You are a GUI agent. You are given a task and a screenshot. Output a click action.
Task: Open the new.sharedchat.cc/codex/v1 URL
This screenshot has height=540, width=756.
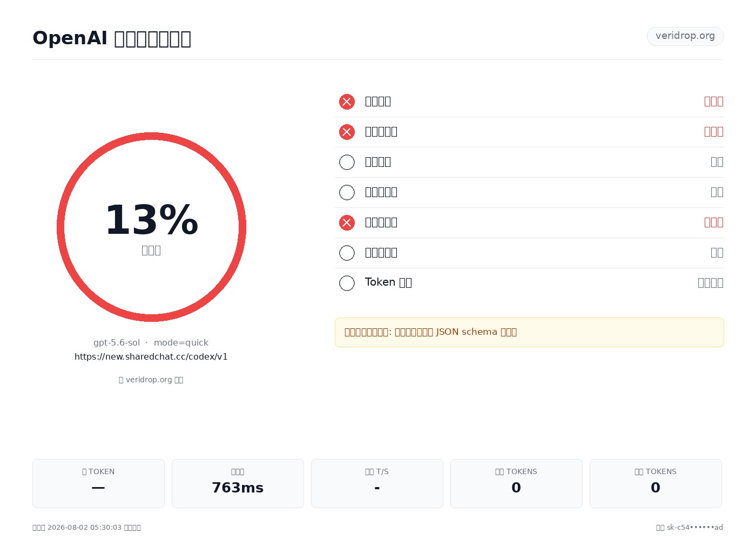(x=151, y=356)
